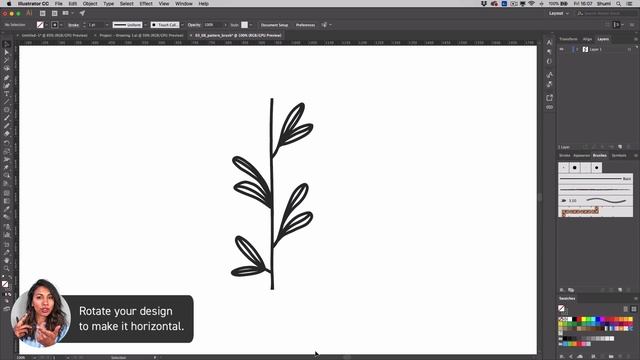Switch to the Align panel tab

(587, 39)
